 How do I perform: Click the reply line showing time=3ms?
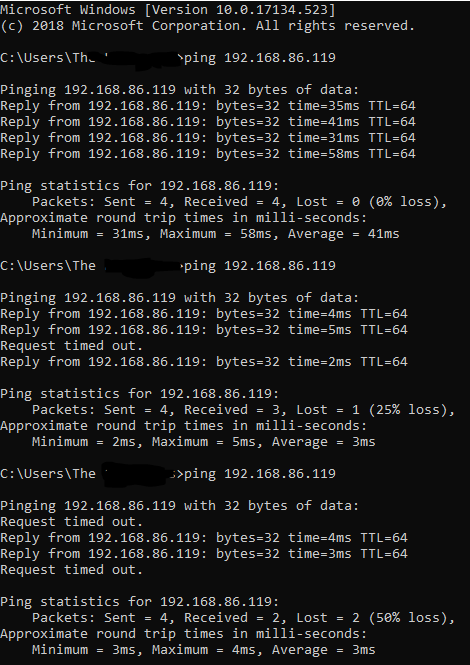click(204, 554)
